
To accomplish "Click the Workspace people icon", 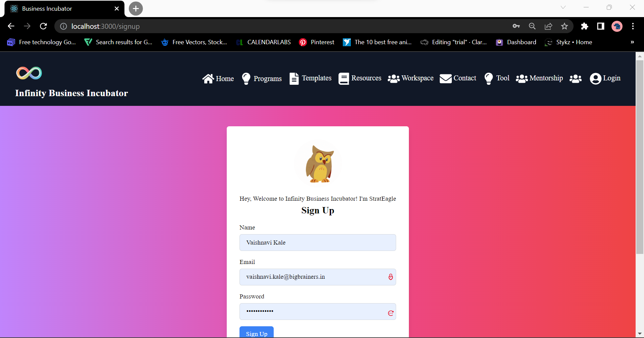I will click(x=394, y=78).
